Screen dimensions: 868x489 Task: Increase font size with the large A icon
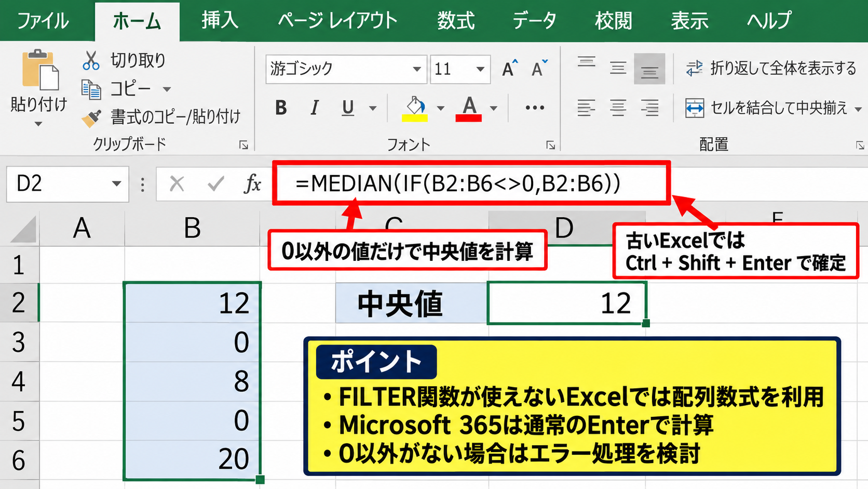510,69
